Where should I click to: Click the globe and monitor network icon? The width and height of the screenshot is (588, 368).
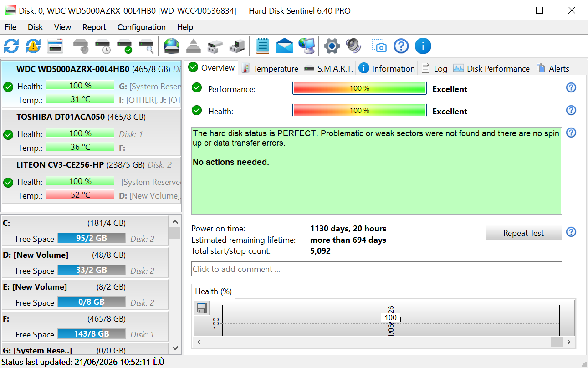307,46
